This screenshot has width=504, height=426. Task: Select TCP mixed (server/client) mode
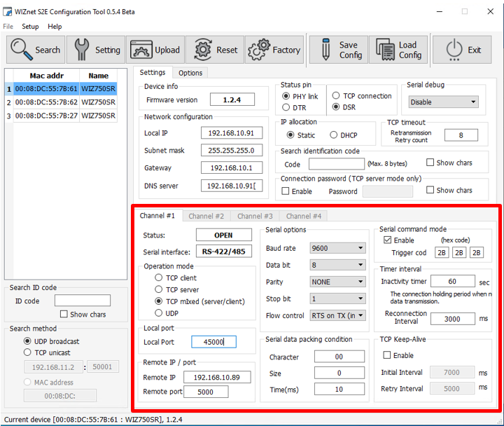pos(158,301)
